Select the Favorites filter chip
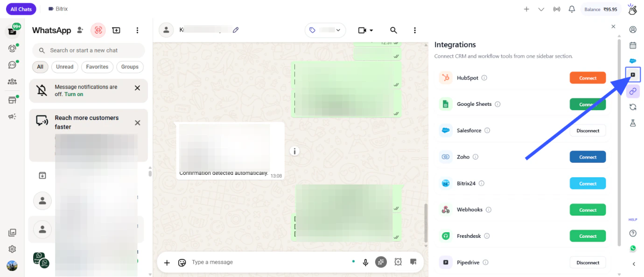Viewport: 644px width, 277px height. [x=97, y=67]
